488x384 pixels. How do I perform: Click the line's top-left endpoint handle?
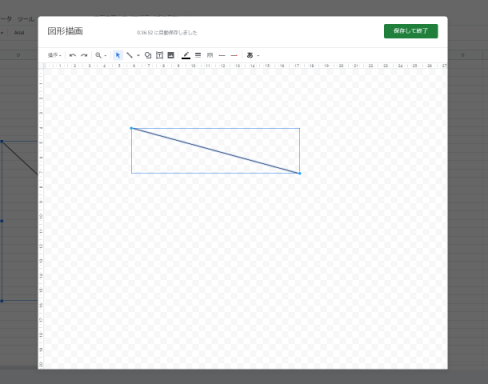pos(131,128)
